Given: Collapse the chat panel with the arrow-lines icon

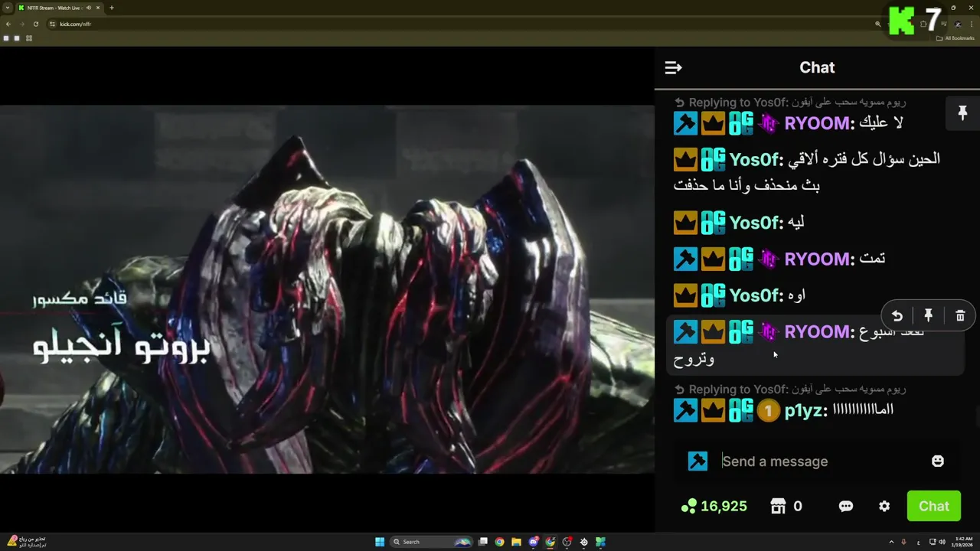Looking at the screenshot, I should tap(673, 68).
